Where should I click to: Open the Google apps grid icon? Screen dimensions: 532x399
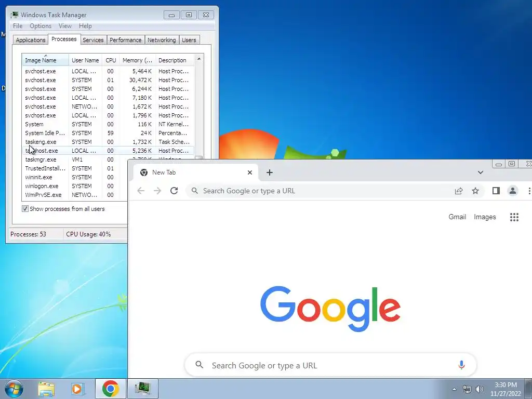click(514, 217)
